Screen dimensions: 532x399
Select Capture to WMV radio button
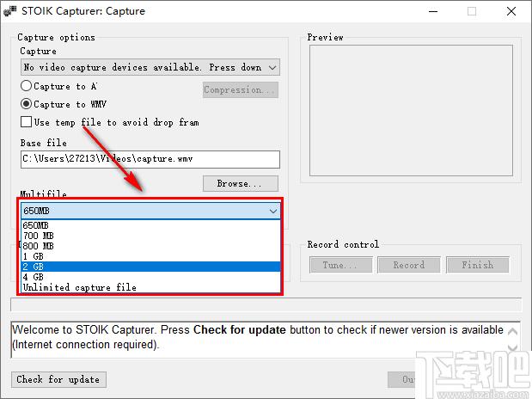point(26,104)
